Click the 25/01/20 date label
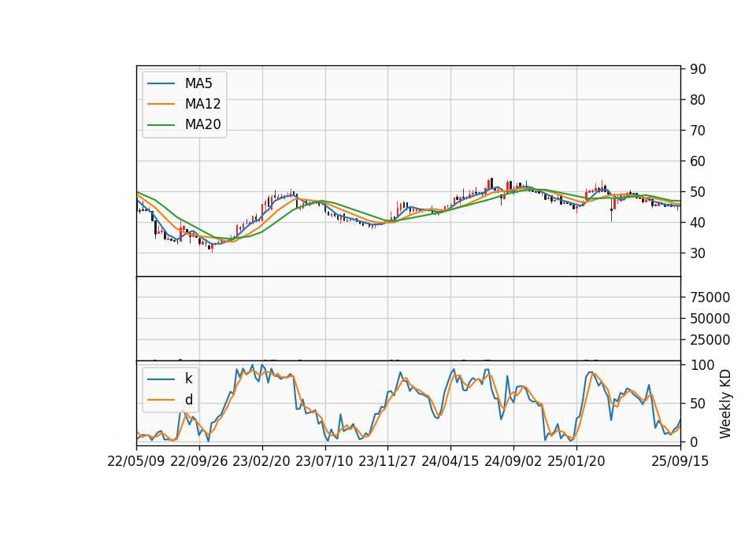756x543 pixels. (x=576, y=461)
